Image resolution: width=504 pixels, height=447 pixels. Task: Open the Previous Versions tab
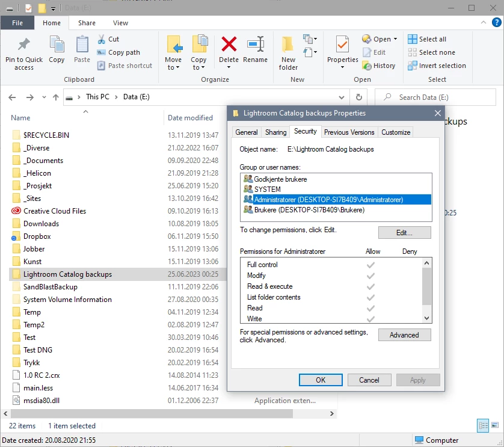(x=349, y=132)
